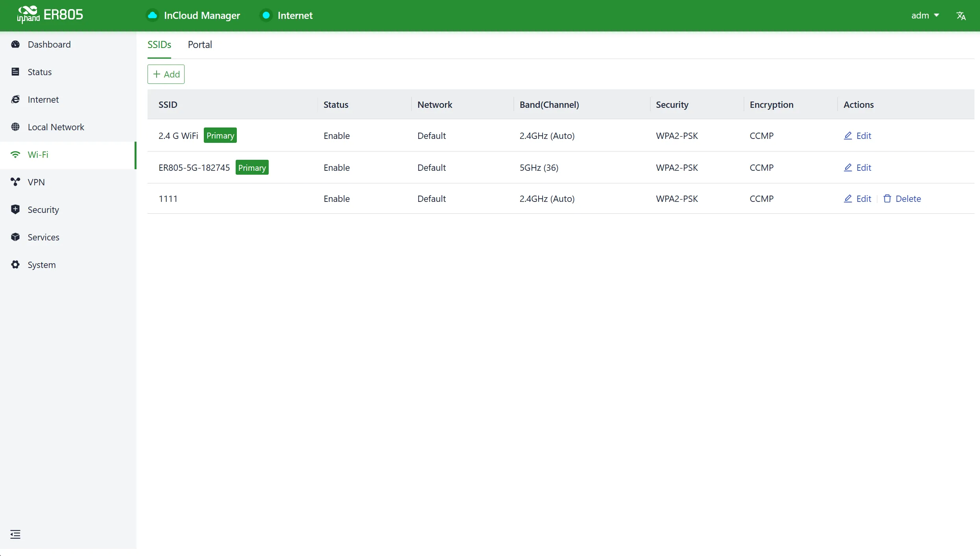980x556 pixels.
Task: Click the InCloud Manager cloud status icon
Action: 153,15
